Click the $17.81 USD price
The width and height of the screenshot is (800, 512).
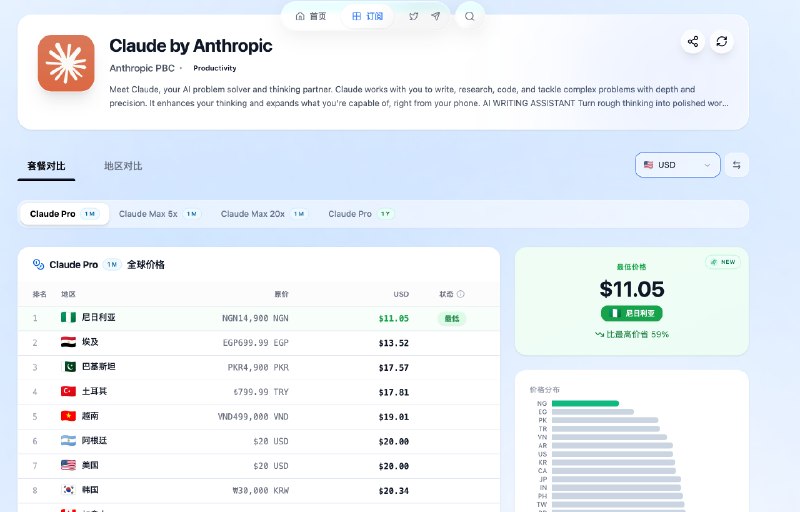tap(393, 392)
